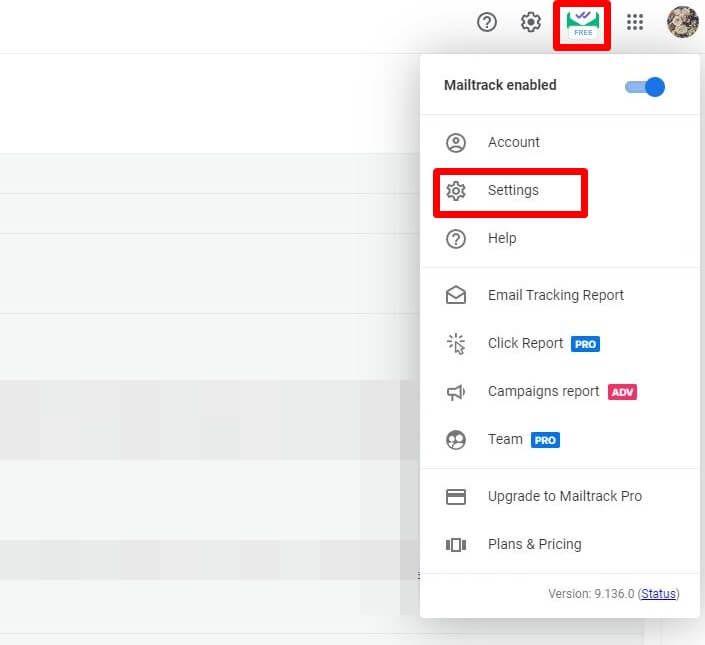Screen dimensions: 705x645
Task: Click the question mark icon beside Help
Action: click(x=455, y=239)
